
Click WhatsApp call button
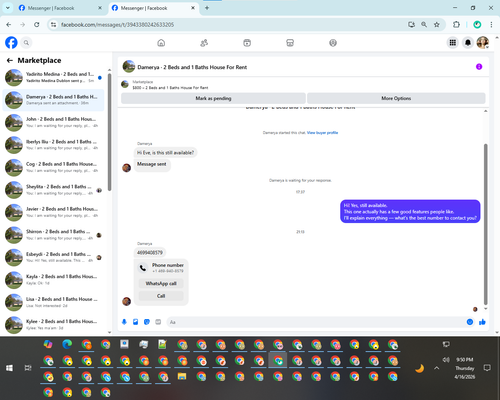point(161,283)
